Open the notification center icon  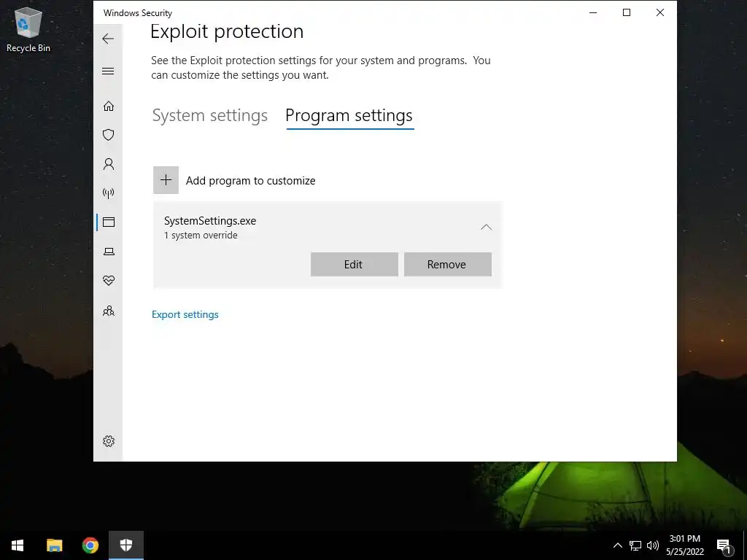(x=724, y=546)
